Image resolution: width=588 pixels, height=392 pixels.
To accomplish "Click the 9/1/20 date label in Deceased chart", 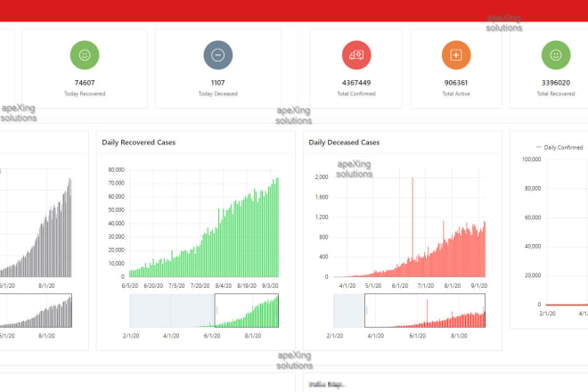I will (x=479, y=286).
